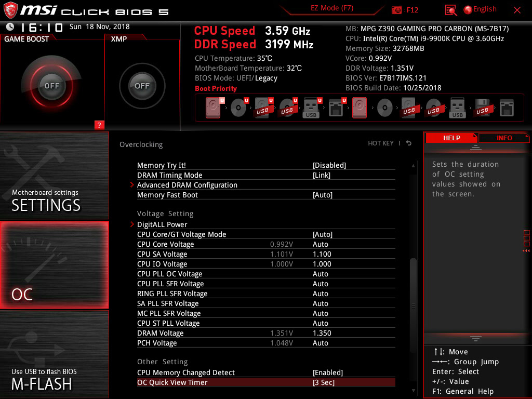The width and height of the screenshot is (532, 399).
Task: Click the CPU IO Voltage 1.000 field
Action: point(322,264)
